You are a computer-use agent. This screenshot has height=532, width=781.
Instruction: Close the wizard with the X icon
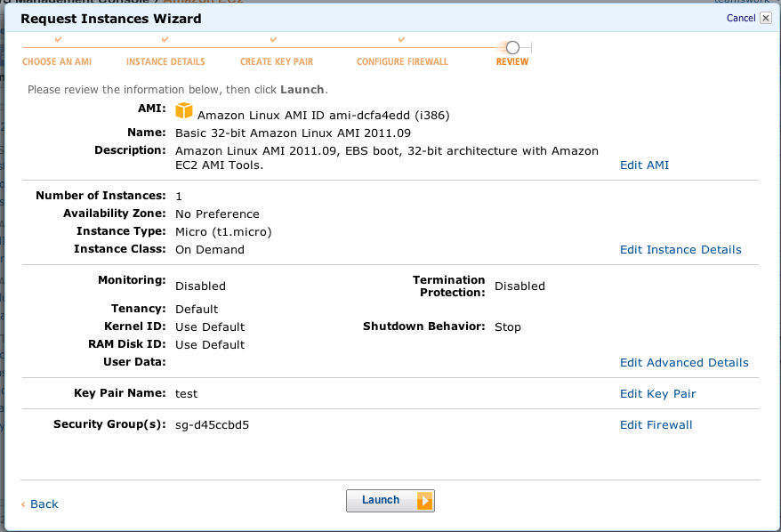(x=766, y=18)
